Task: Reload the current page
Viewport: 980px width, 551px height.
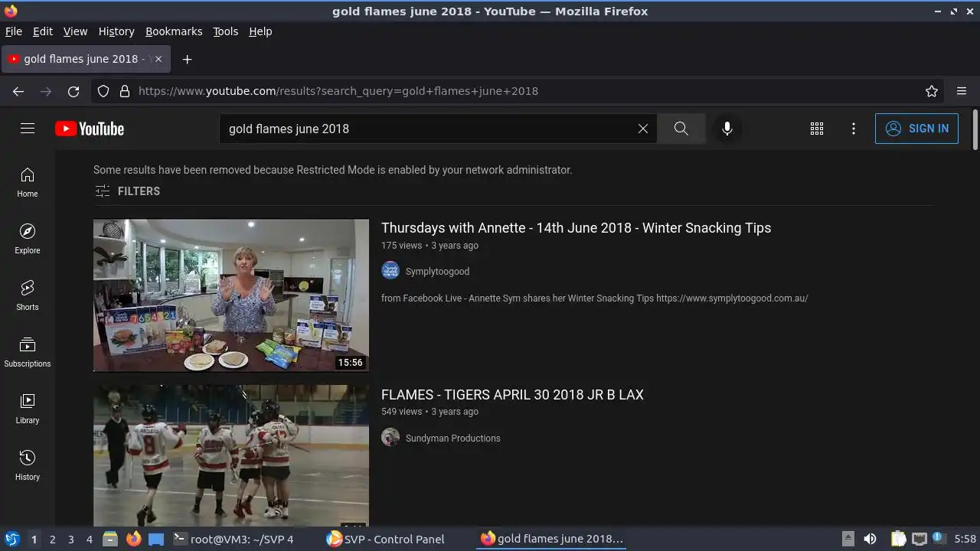Action: click(x=73, y=91)
